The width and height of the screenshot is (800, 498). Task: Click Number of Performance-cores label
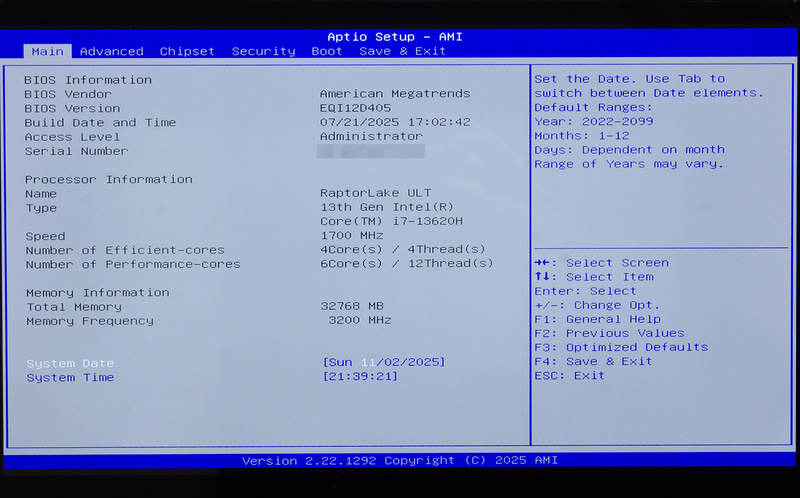[x=133, y=265]
